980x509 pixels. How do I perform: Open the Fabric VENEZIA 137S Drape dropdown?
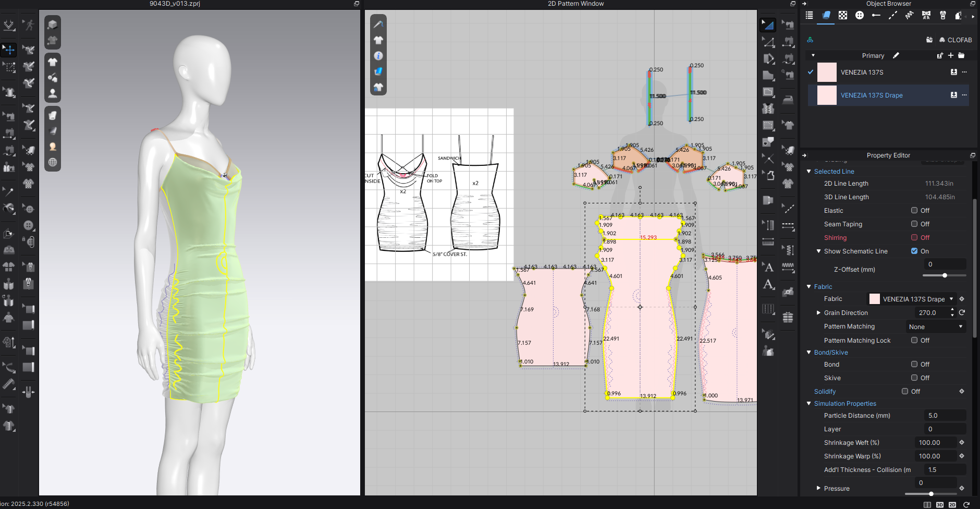[x=911, y=299]
